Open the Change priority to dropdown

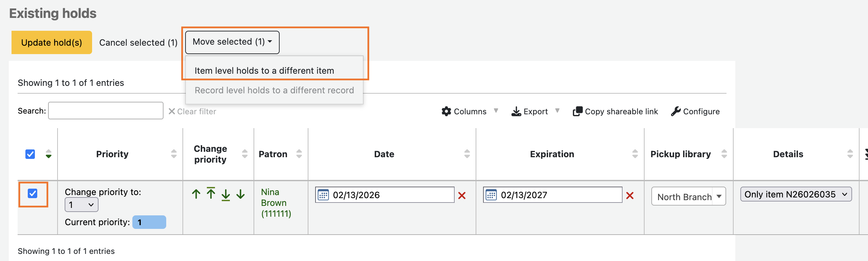[x=81, y=205]
